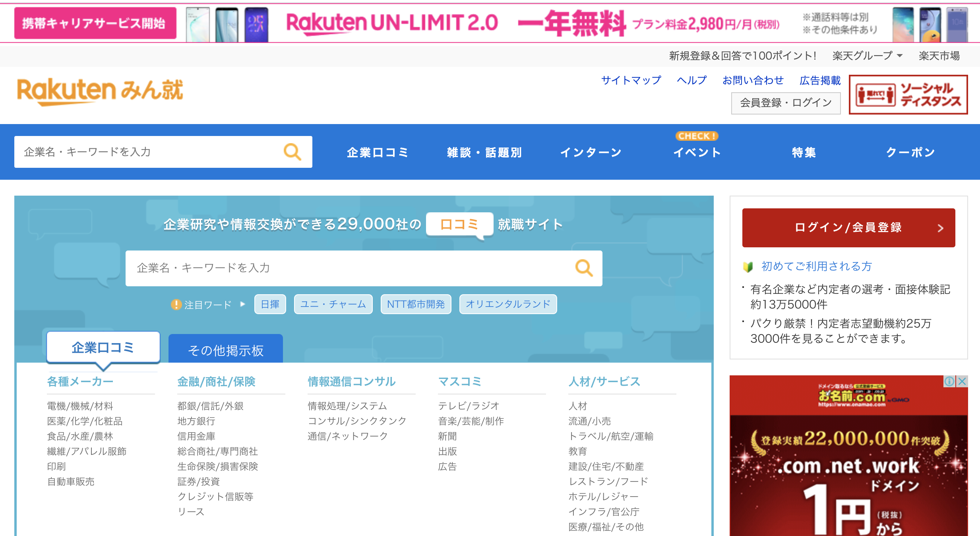Image resolution: width=980 pixels, height=536 pixels.
Task: Open the マスコミ category heading
Action: [460, 382]
